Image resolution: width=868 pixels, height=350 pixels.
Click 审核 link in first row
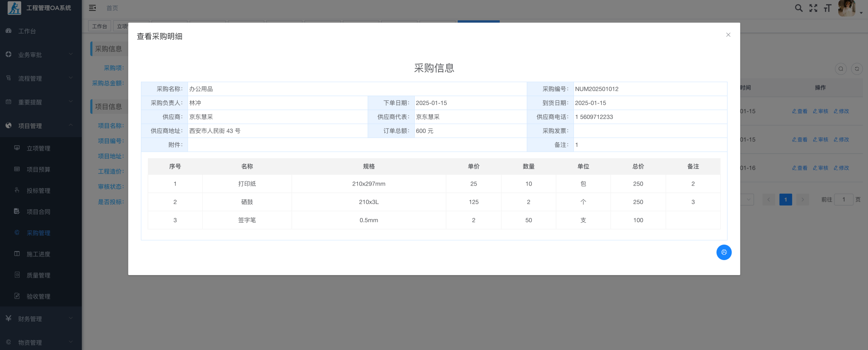point(820,111)
